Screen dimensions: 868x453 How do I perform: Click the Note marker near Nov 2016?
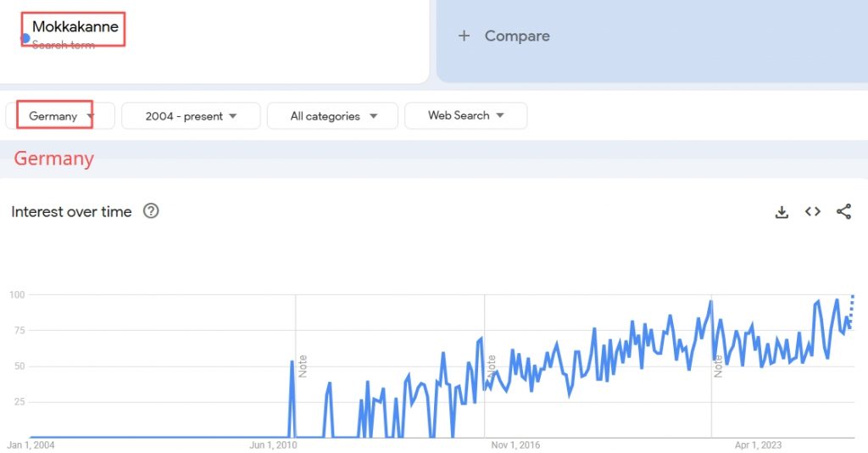tap(492, 366)
